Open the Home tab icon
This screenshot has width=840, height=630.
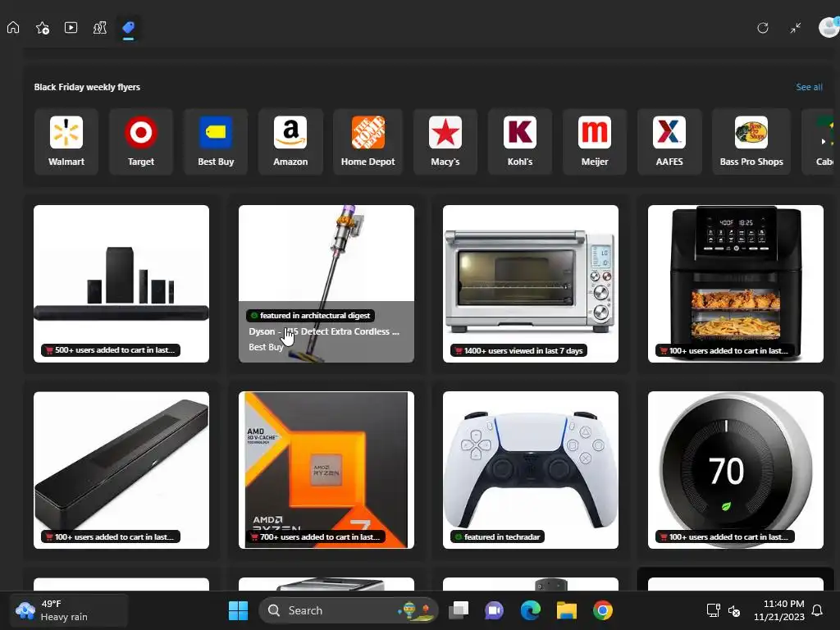tap(13, 27)
